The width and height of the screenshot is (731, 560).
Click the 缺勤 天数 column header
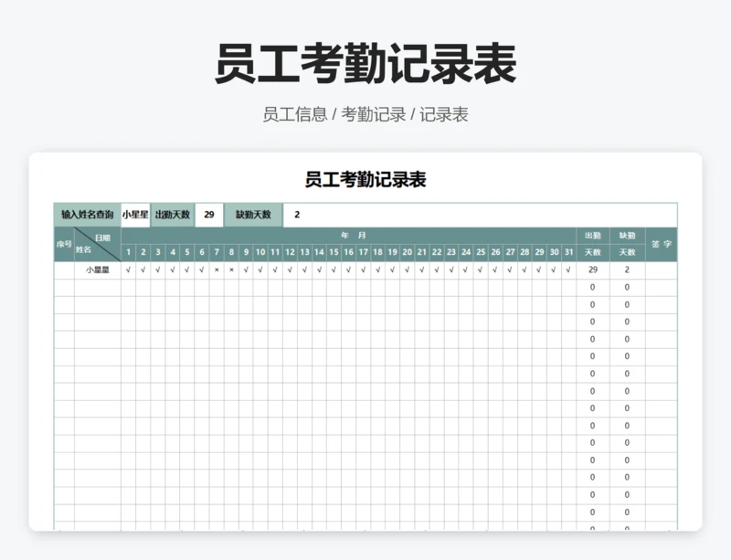click(628, 244)
